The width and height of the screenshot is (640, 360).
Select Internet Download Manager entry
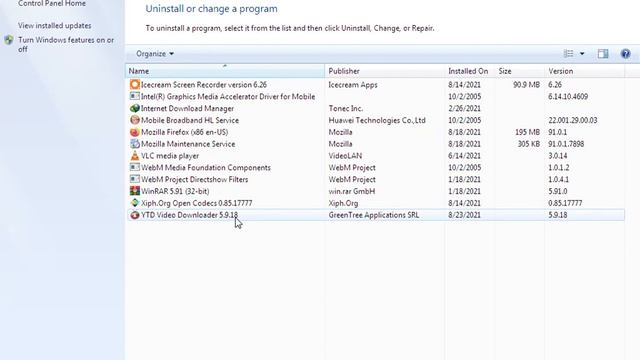(187, 108)
